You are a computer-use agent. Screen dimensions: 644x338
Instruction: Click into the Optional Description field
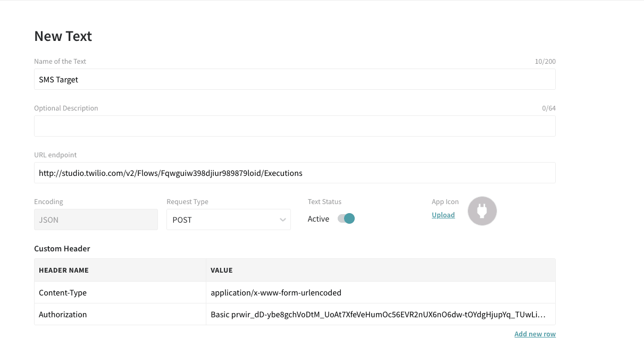click(x=295, y=126)
